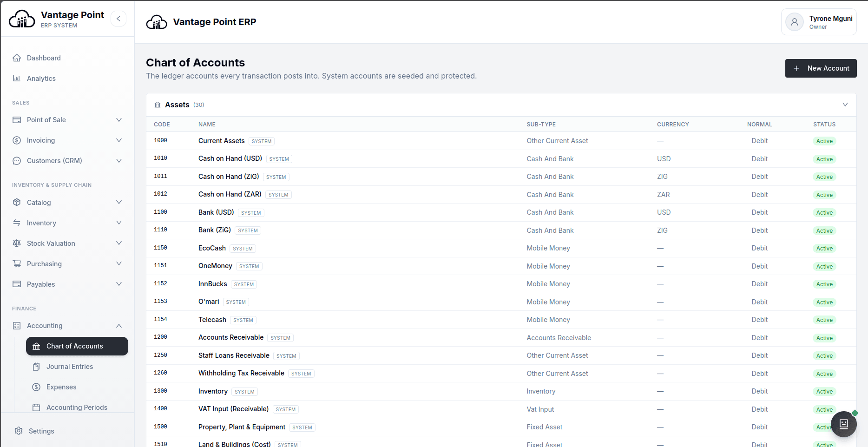Click the Customers (CRM) chat icon

(x=17, y=161)
